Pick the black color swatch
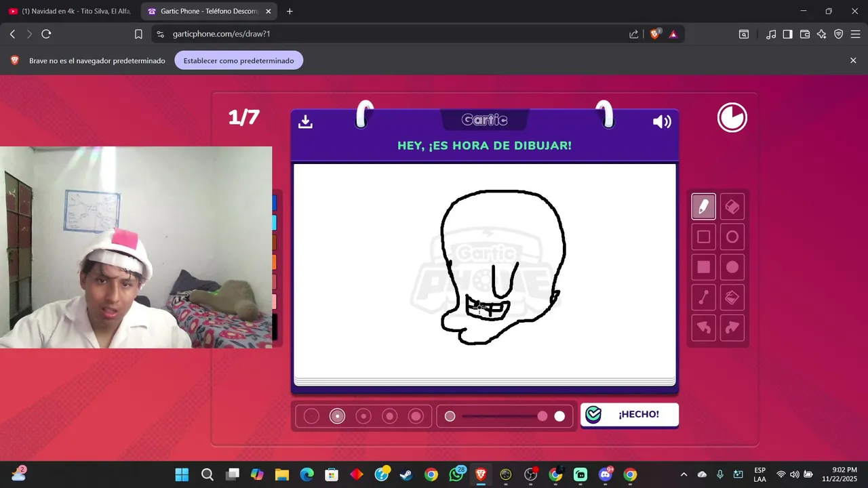Image resolution: width=868 pixels, height=488 pixels. pos(275,326)
